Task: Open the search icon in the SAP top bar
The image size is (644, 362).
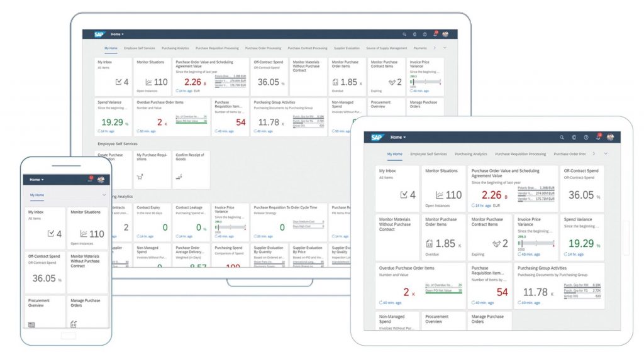Action: point(404,35)
